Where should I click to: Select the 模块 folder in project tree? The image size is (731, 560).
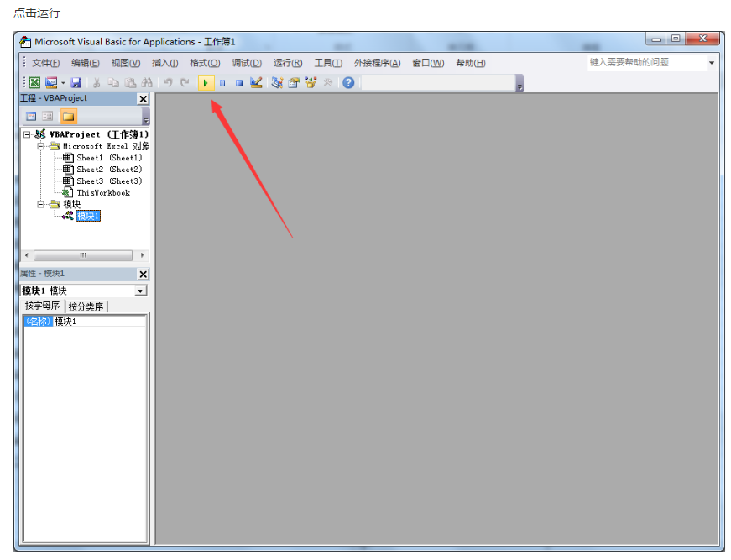72,204
